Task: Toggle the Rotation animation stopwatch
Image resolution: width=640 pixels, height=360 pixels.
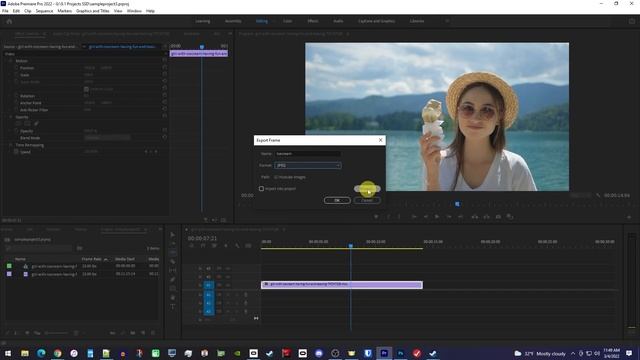Action: pos(16,96)
